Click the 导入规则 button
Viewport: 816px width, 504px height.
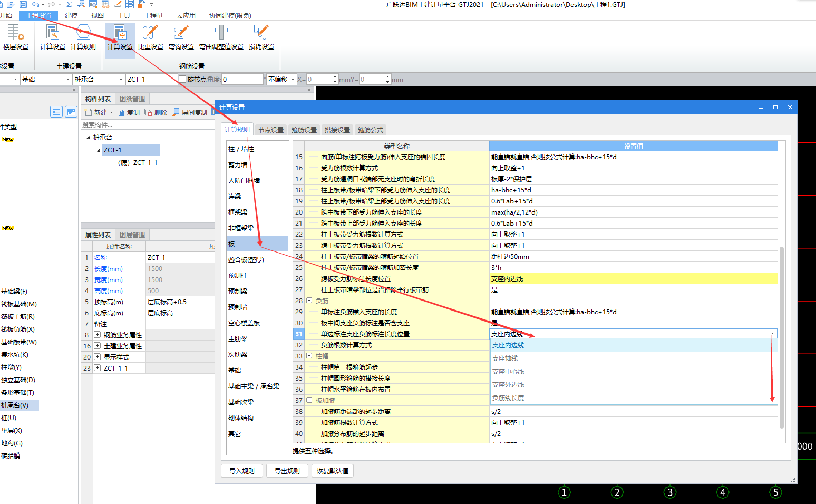click(x=242, y=471)
